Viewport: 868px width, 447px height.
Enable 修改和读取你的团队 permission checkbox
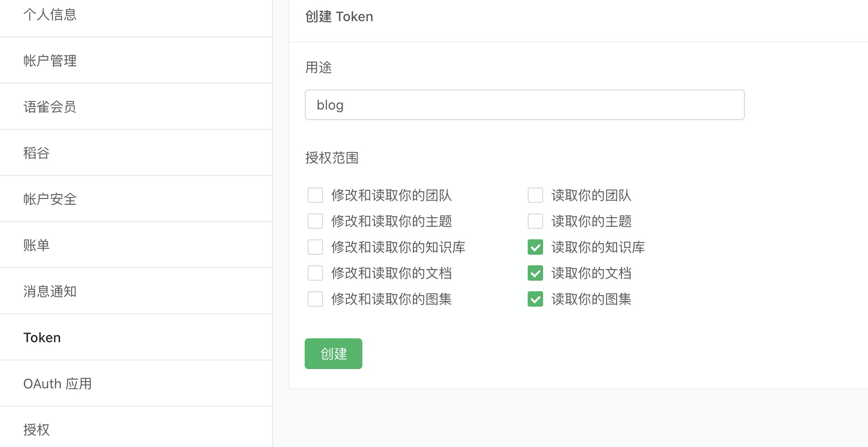(x=315, y=196)
